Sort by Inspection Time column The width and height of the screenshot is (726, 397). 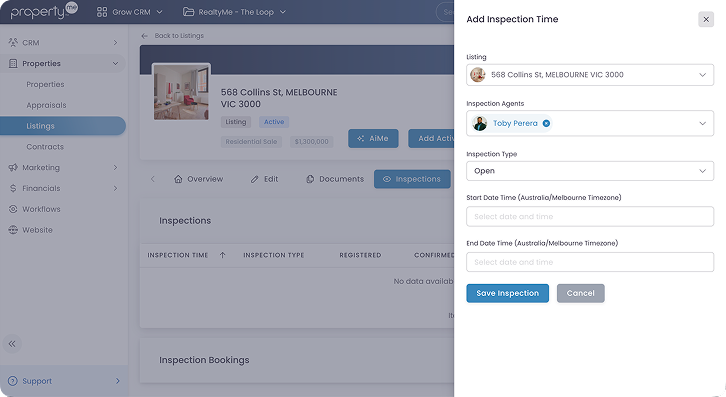[x=186, y=255]
